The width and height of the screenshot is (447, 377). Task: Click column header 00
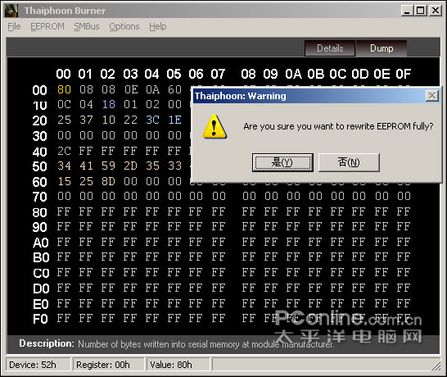tap(63, 74)
